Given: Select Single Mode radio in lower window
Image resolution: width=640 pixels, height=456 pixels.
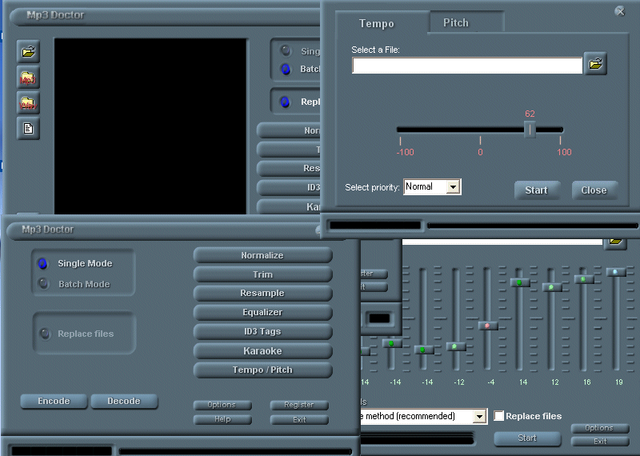Looking at the screenshot, I should [x=42, y=263].
